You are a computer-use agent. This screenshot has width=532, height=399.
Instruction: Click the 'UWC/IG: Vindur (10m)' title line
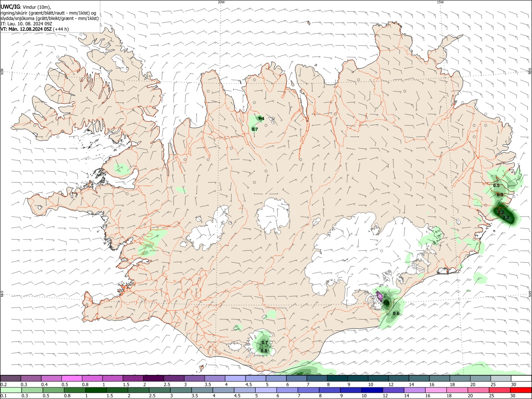click(26, 7)
